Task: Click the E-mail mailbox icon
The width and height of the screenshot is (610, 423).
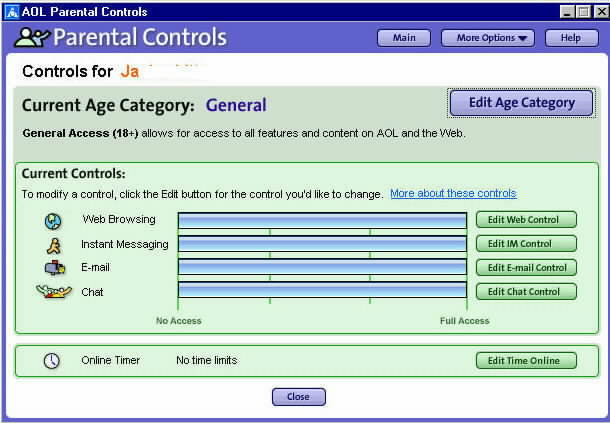Action: (x=55, y=268)
